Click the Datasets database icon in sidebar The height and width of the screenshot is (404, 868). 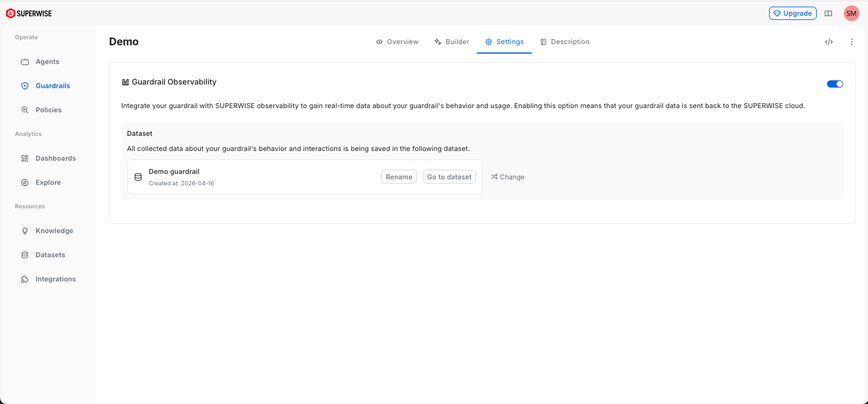25,255
